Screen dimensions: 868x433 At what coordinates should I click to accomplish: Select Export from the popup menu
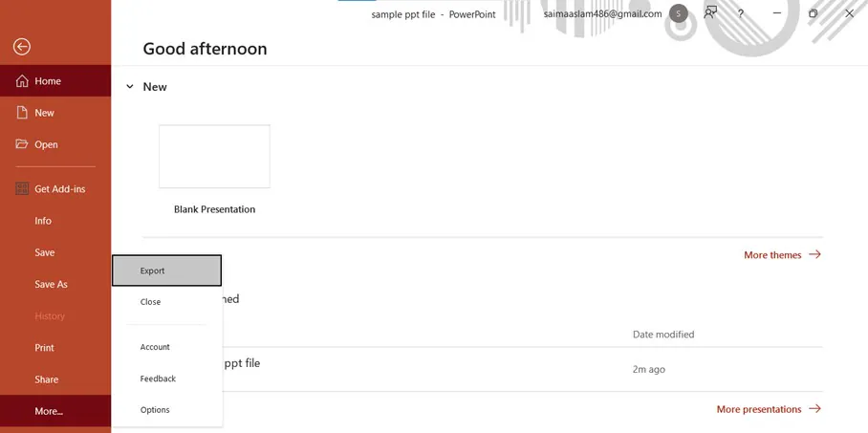[x=166, y=271]
